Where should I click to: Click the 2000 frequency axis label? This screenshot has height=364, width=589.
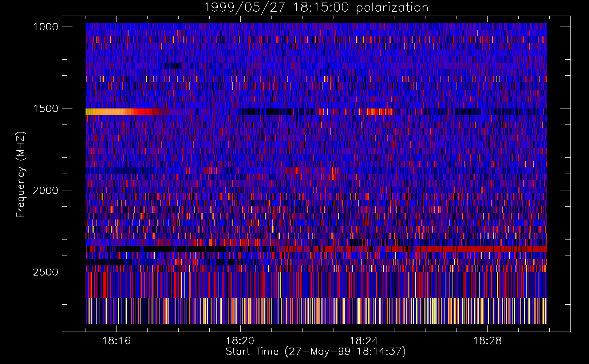tap(46, 190)
